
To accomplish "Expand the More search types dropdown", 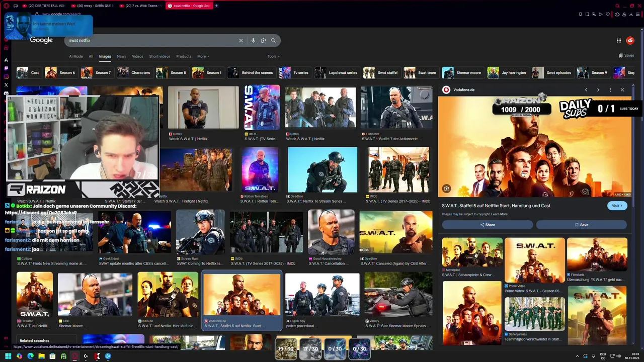I will tap(203, 56).
